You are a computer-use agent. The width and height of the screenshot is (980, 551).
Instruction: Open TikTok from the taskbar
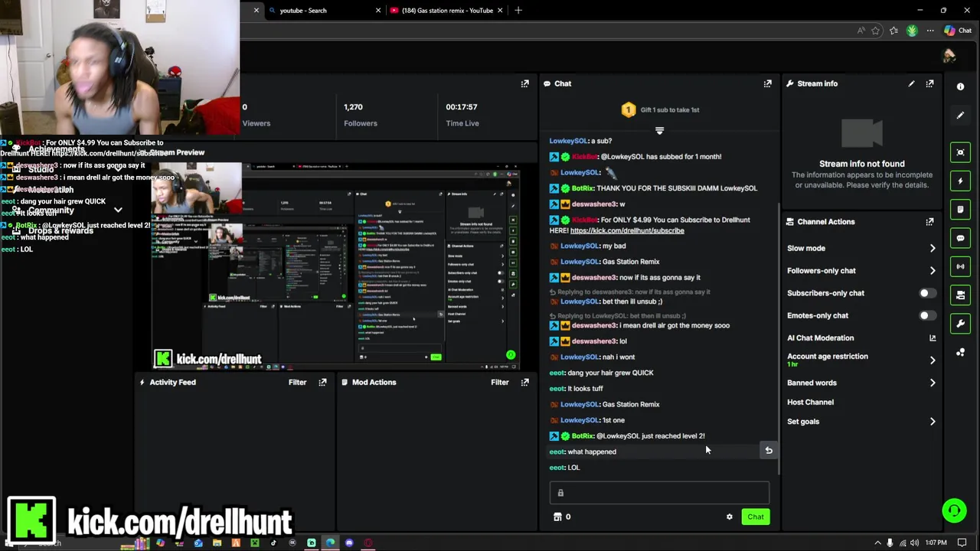click(273, 543)
